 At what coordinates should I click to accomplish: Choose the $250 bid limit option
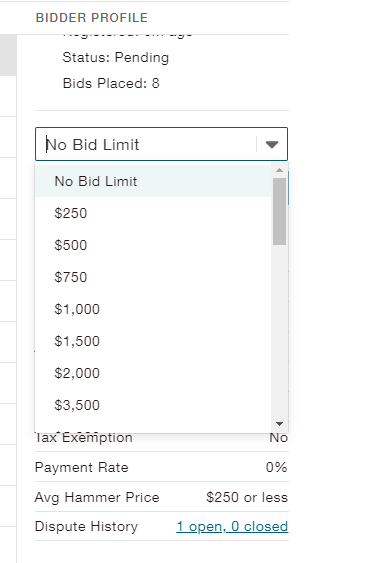point(153,213)
